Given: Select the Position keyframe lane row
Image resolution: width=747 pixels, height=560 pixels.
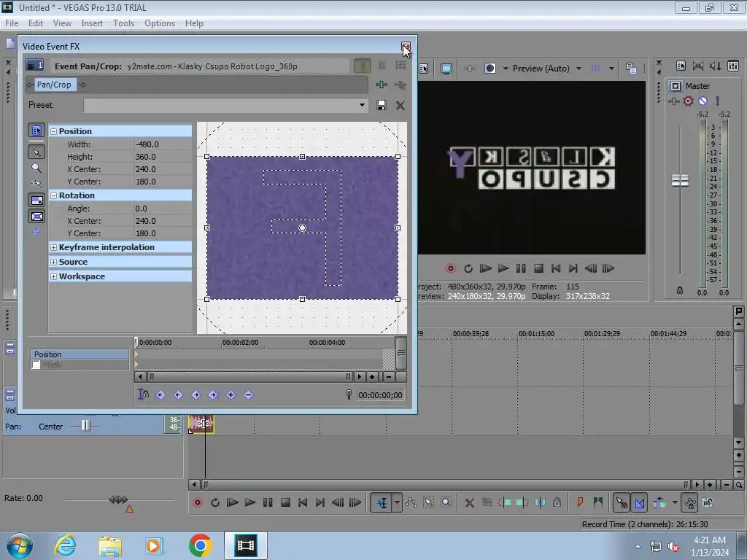Looking at the screenshot, I should click(x=80, y=354).
